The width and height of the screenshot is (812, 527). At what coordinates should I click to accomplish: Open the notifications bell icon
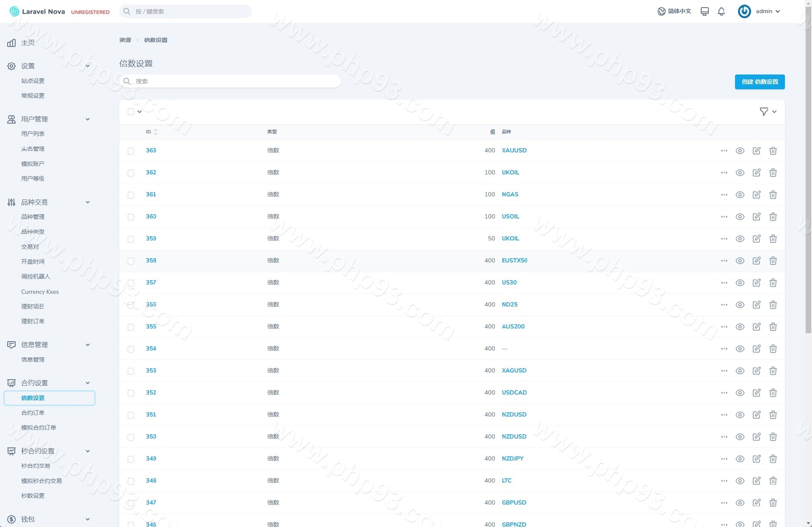point(721,11)
